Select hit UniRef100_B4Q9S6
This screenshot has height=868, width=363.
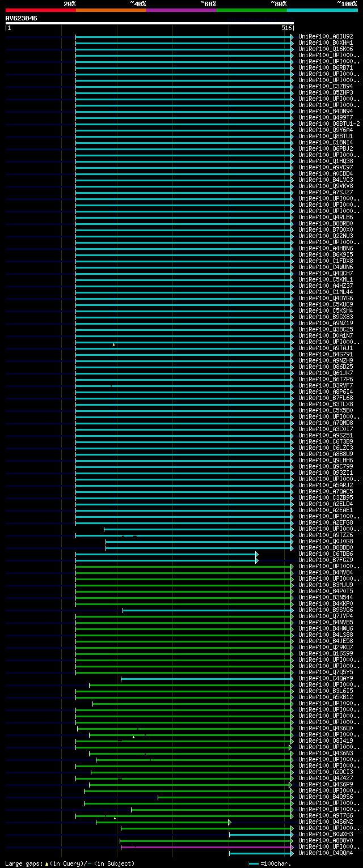click(326, 797)
